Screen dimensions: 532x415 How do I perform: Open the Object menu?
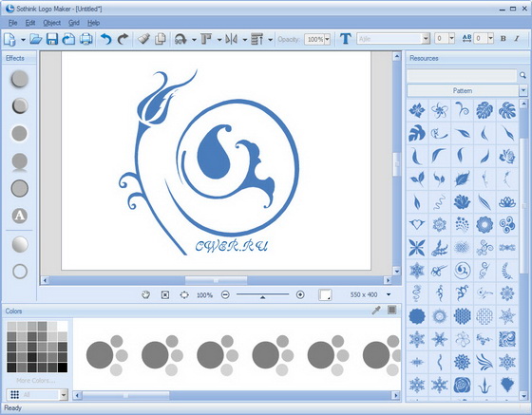pyautogui.click(x=52, y=23)
